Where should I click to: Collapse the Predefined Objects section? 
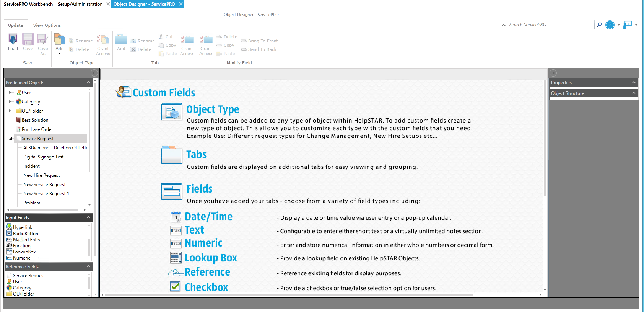click(88, 82)
